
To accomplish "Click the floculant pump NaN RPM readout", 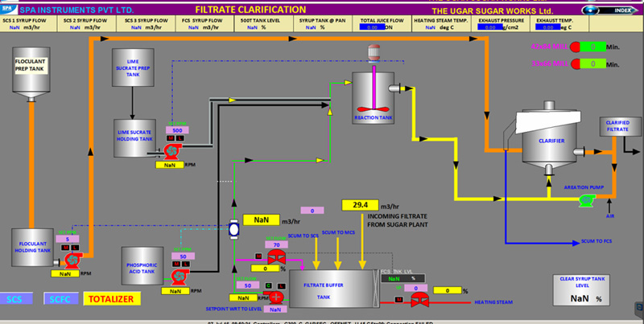I will pos(65,273).
